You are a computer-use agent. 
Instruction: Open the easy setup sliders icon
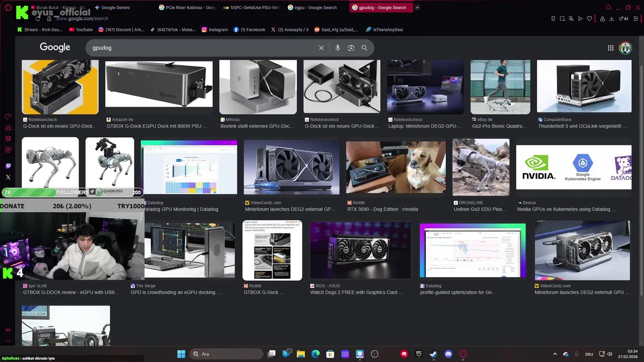[x=637, y=19]
